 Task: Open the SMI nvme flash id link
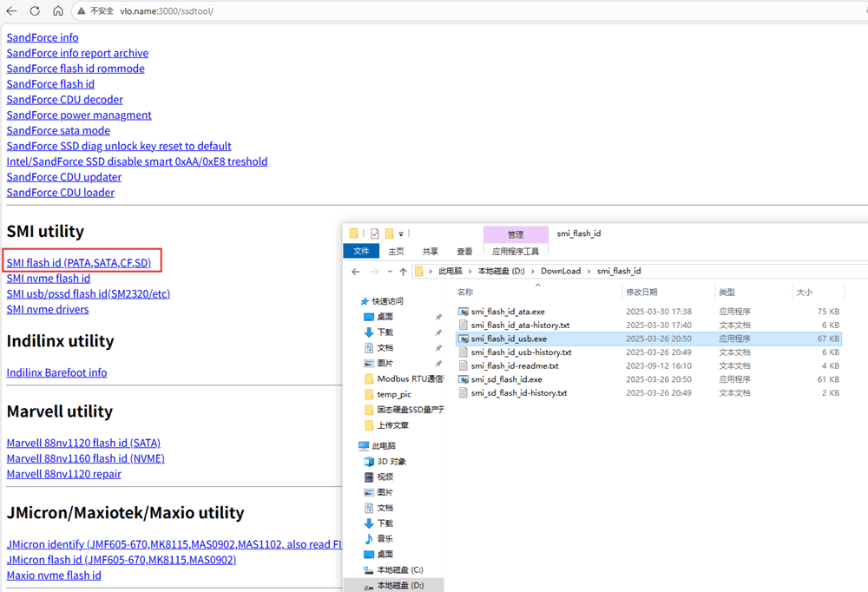coord(49,279)
